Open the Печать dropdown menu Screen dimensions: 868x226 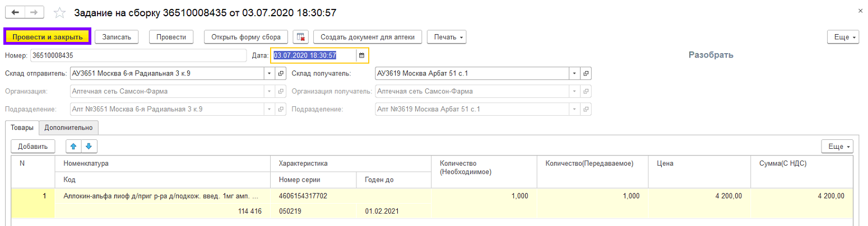447,37
